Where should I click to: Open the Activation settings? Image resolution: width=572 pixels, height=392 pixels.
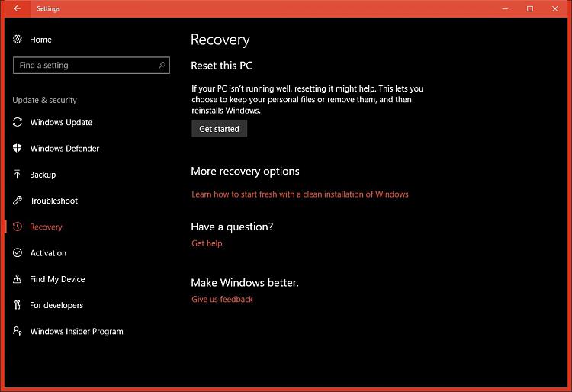[x=48, y=253]
